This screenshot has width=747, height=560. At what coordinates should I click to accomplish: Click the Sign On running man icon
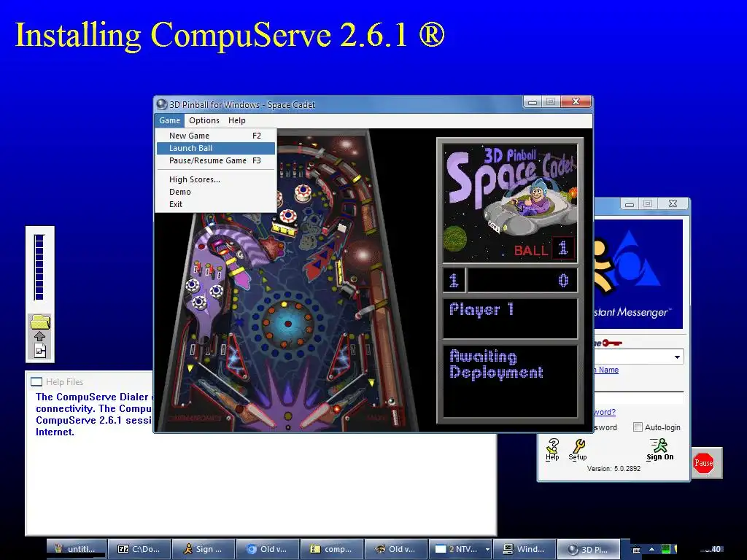(659, 449)
